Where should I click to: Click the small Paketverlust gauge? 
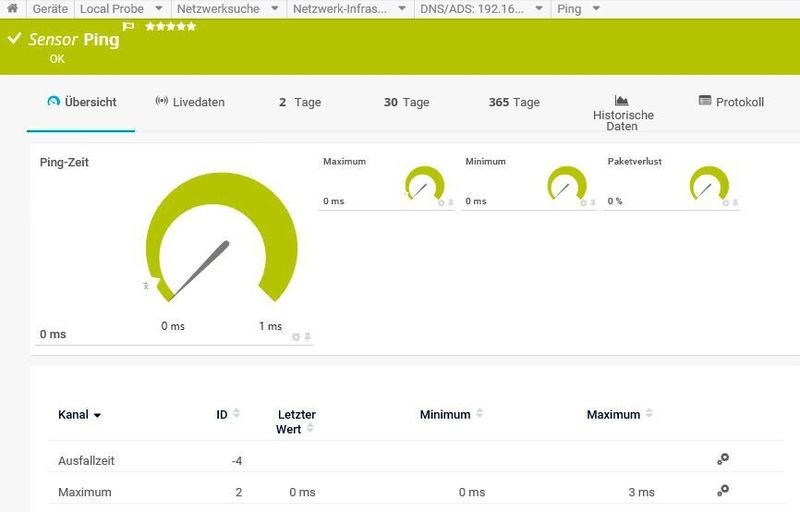[709, 184]
